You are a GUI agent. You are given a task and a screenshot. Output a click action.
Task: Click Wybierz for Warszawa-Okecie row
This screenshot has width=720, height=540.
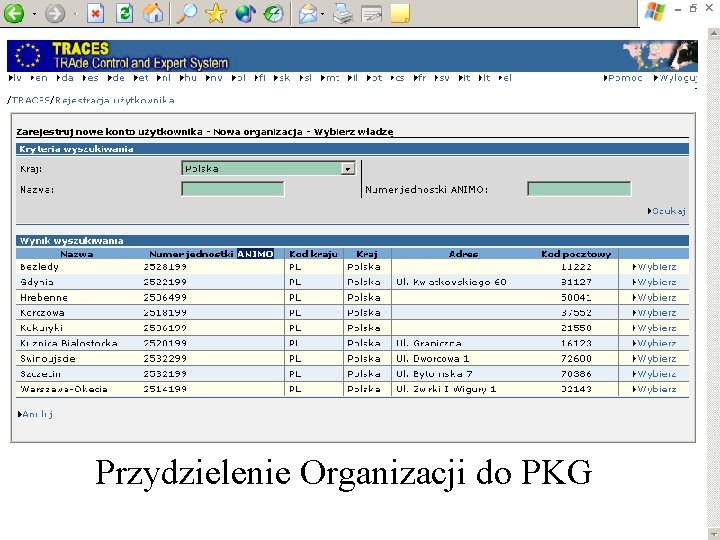655,389
